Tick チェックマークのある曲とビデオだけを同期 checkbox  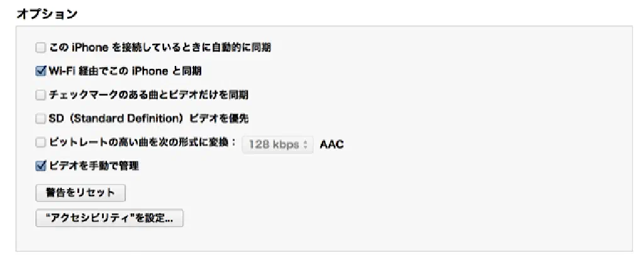point(41,95)
